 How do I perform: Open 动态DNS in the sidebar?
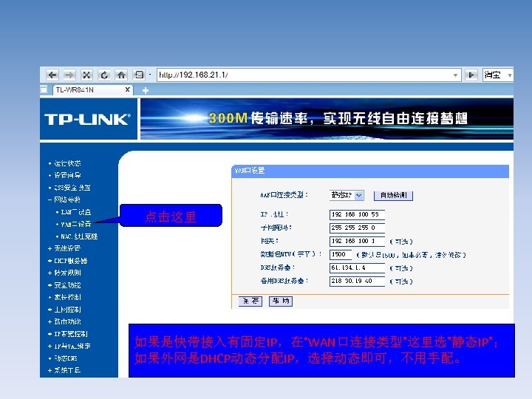point(66,358)
